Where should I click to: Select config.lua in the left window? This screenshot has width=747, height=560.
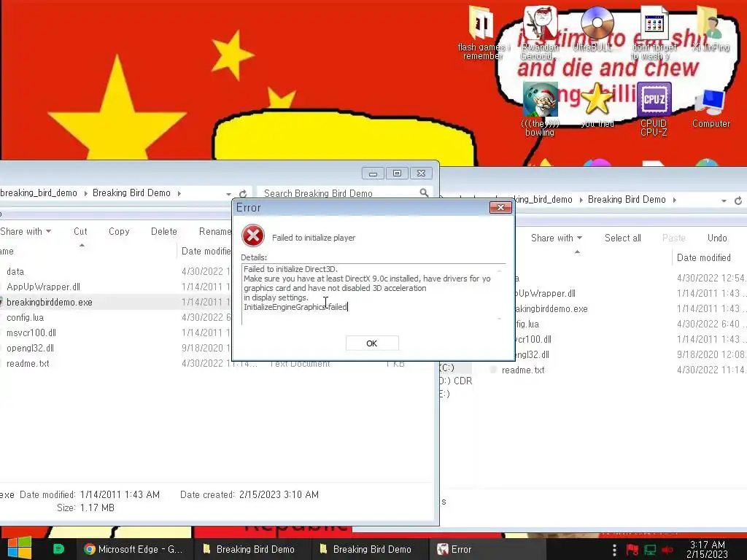pos(26,317)
